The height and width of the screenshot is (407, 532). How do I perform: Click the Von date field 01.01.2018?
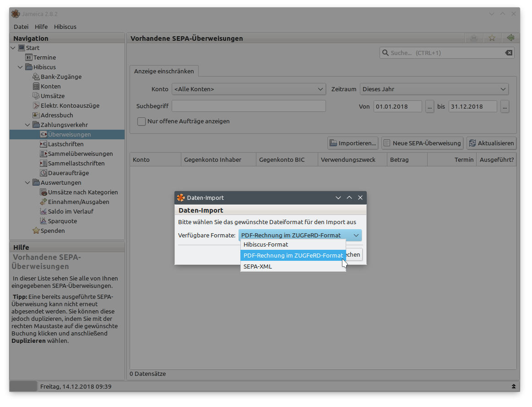(398, 106)
